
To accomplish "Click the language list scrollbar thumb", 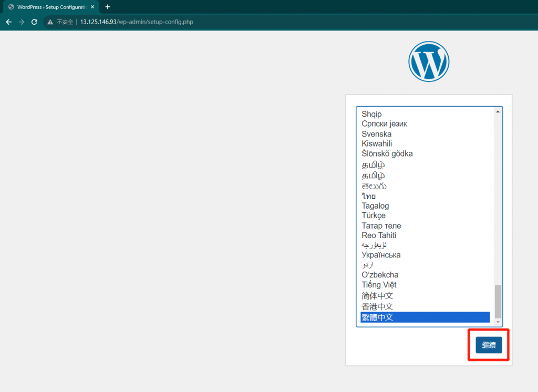I will click(x=498, y=302).
